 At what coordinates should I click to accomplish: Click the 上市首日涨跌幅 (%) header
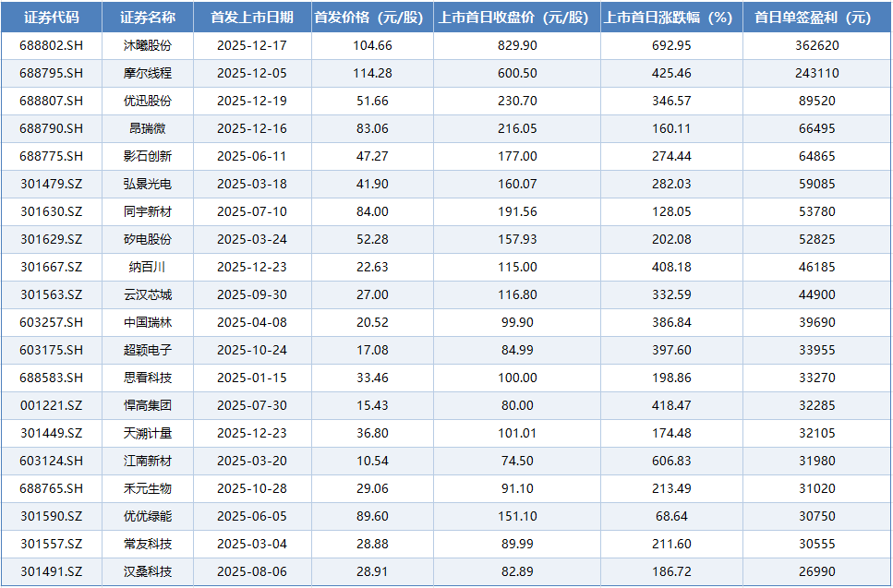tap(671, 18)
